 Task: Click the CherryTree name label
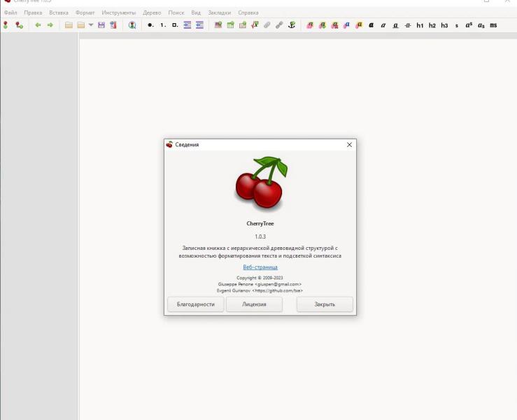[260, 223]
